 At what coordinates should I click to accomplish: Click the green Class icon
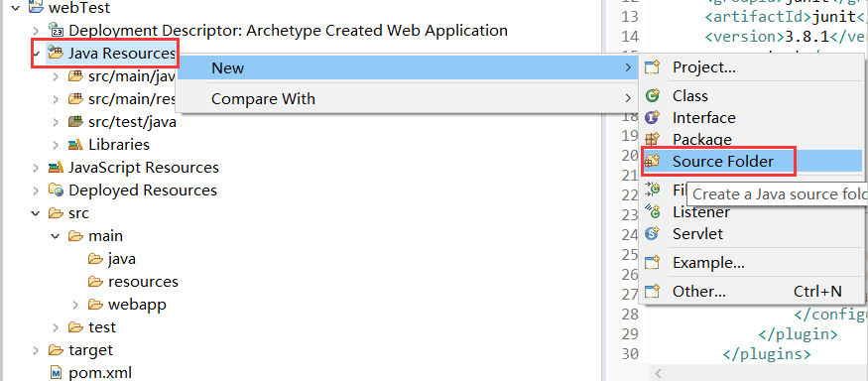point(653,96)
